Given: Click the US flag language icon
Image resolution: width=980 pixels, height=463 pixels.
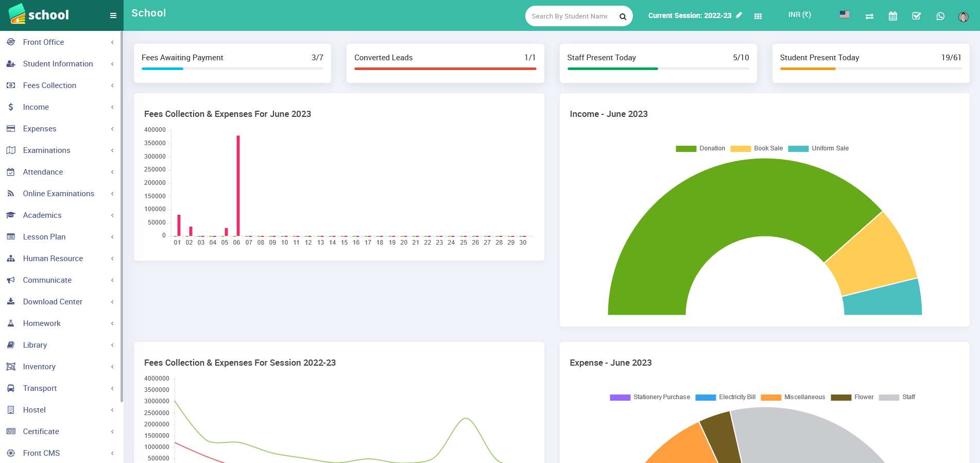Looking at the screenshot, I should 845,15.
